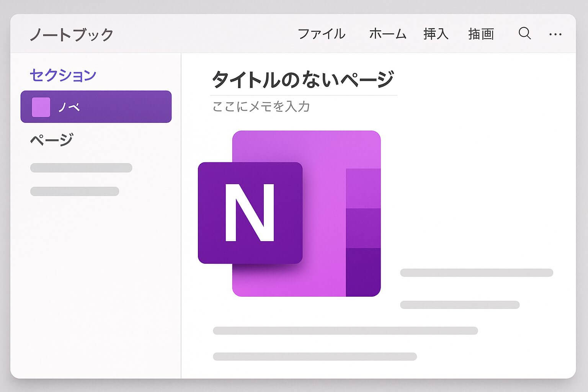The image size is (588, 392).
Task: Open the three-dot more options menu
Action: tap(555, 34)
